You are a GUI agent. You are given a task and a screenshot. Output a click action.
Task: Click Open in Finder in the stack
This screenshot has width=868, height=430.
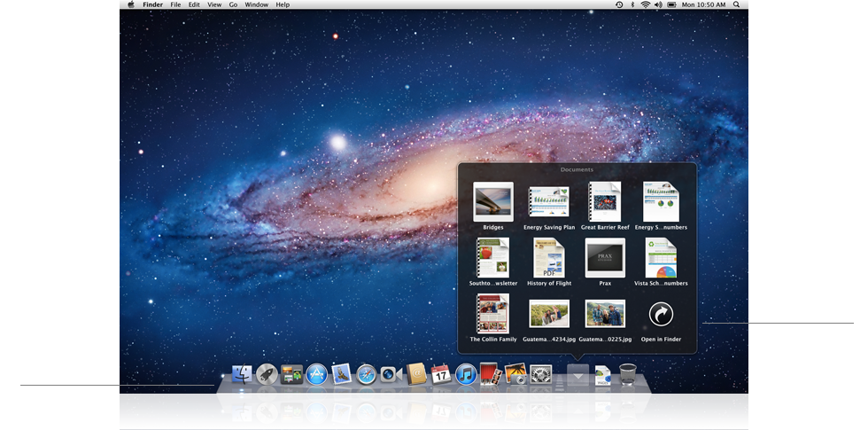click(661, 315)
